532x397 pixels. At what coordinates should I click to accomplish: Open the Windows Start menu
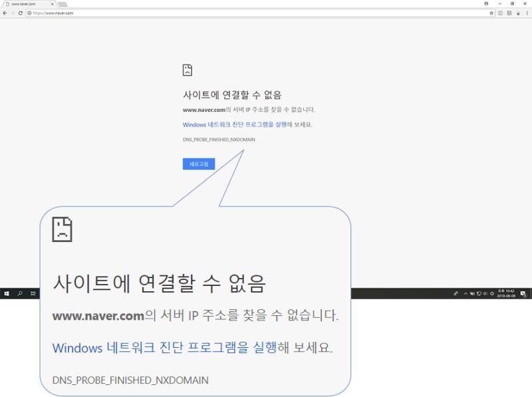click(x=7, y=293)
